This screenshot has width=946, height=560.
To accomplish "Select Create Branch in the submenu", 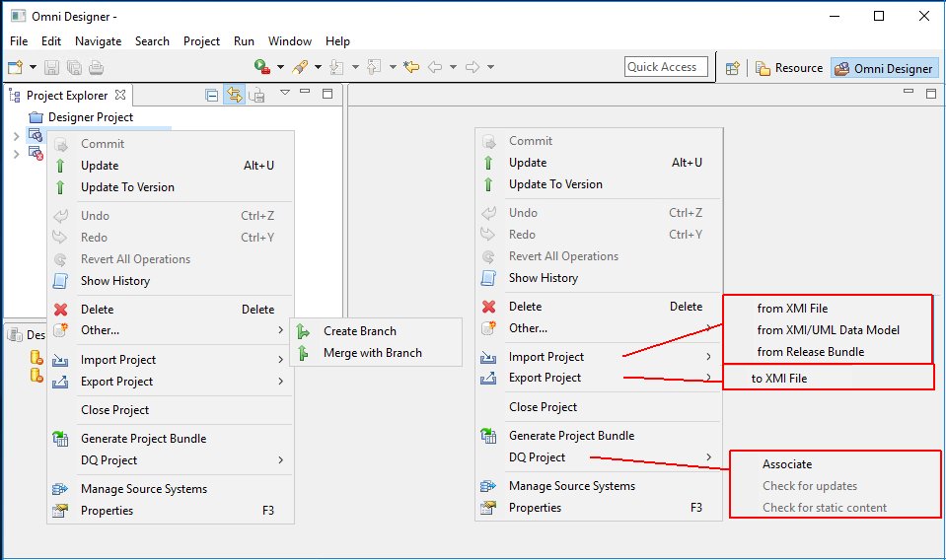I will click(376, 331).
